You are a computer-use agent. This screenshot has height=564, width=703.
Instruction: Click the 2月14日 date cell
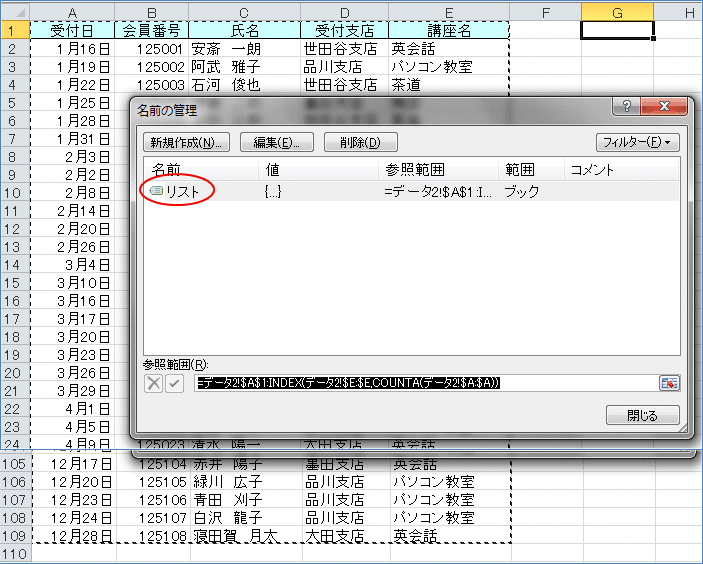[x=72, y=211]
